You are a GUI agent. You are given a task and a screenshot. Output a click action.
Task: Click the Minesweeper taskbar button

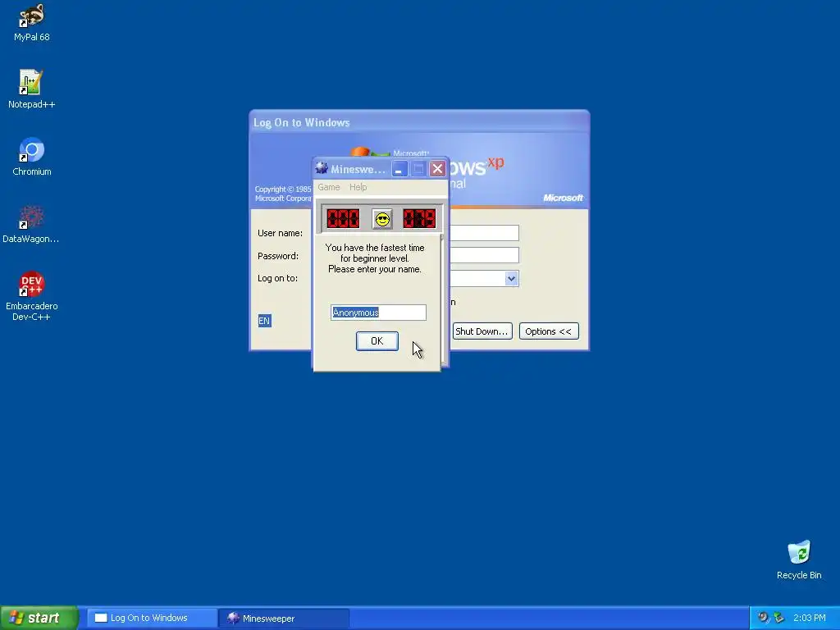click(x=284, y=618)
